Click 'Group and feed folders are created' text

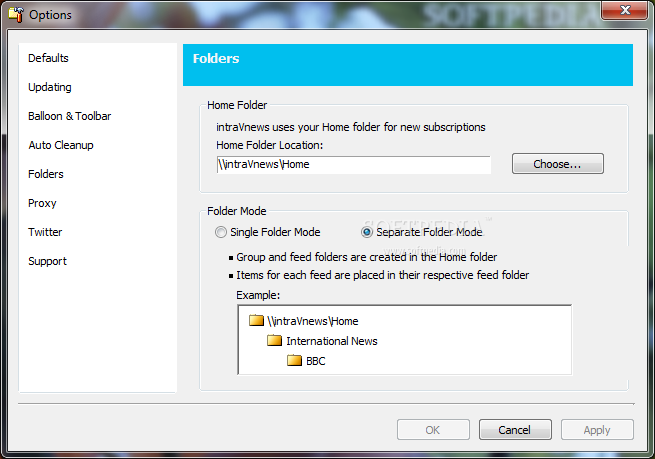(367, 257)
